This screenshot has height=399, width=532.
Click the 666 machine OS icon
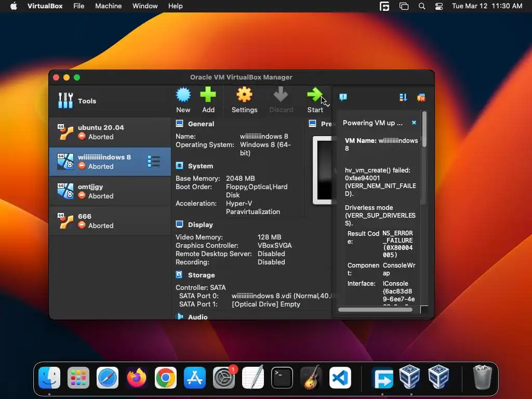(x=65, y=221)
